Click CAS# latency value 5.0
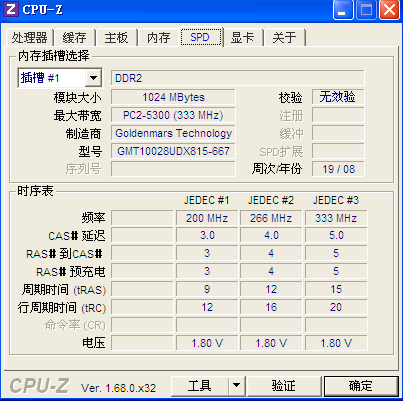The image size is (403, 401). tap(336, 235)
